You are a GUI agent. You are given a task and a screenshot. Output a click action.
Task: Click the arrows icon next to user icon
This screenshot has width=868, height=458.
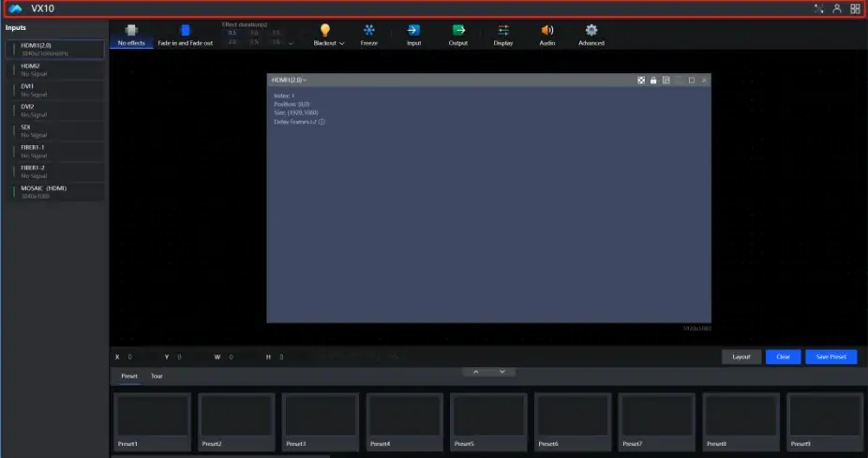pyautogui.click(x=818, y=8)
